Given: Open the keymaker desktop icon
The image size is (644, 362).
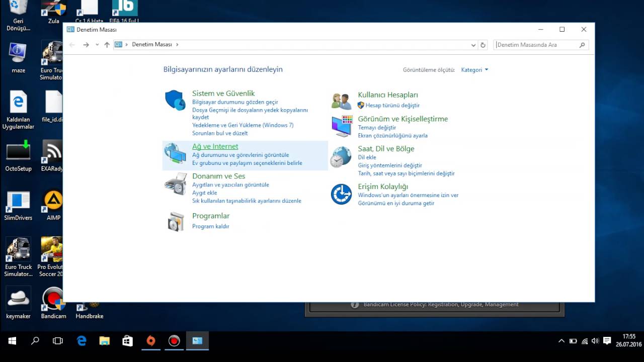Looking at the screenshot, I should [18, 304].
